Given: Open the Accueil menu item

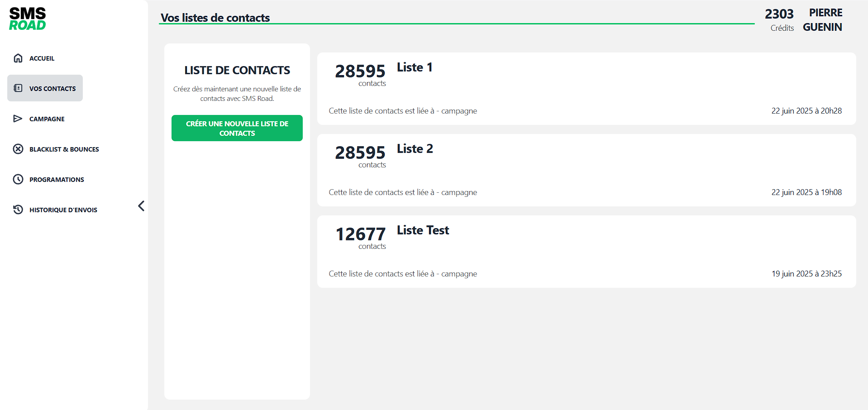Looking at the screenshot, I should [42, 58].
